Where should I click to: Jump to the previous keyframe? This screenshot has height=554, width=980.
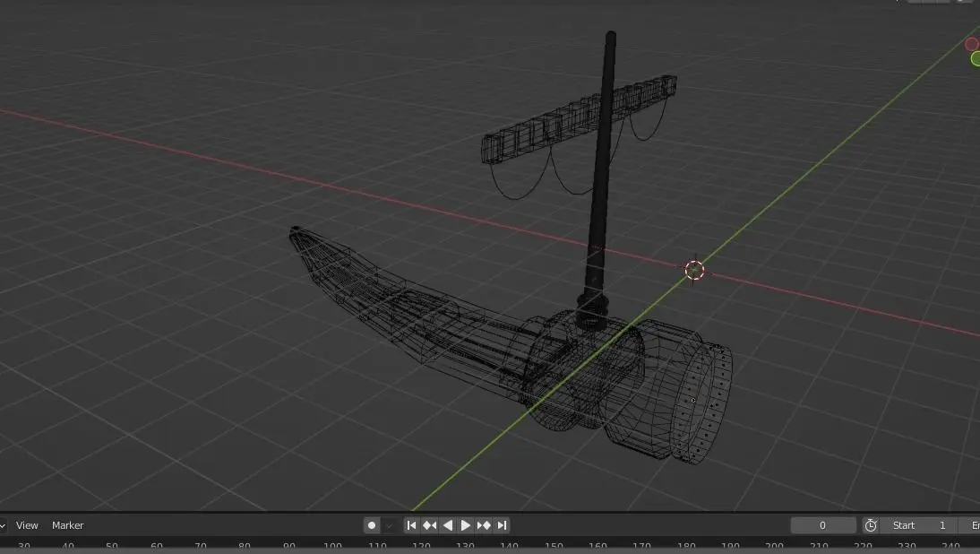429,525
